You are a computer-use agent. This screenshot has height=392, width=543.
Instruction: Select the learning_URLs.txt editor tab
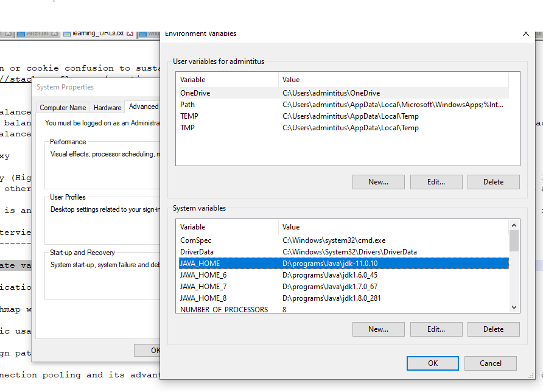[96, 33]
